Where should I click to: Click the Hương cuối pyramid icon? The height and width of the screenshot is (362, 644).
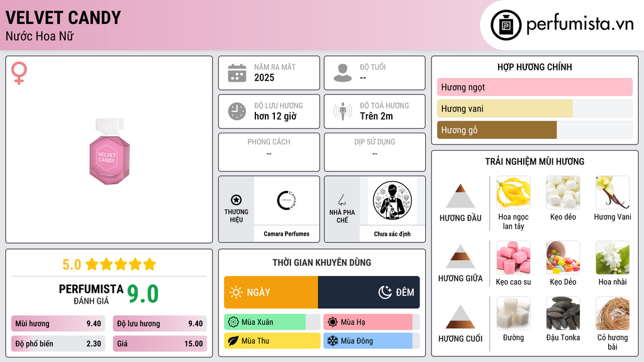(x=460, y=317)
